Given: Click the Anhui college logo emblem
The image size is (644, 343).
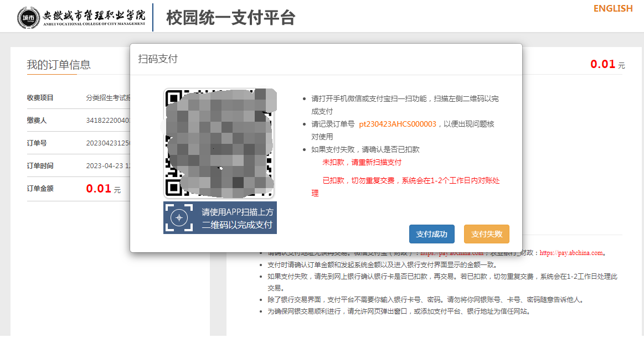Looking at the screenshot, I should click(28, 18).
